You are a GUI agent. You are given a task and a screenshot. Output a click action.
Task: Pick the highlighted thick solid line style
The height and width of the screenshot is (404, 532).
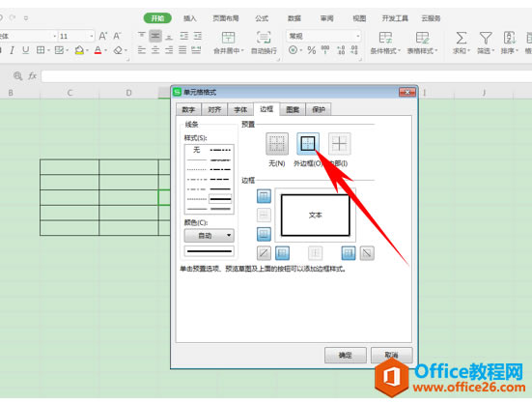pos(220,199)
